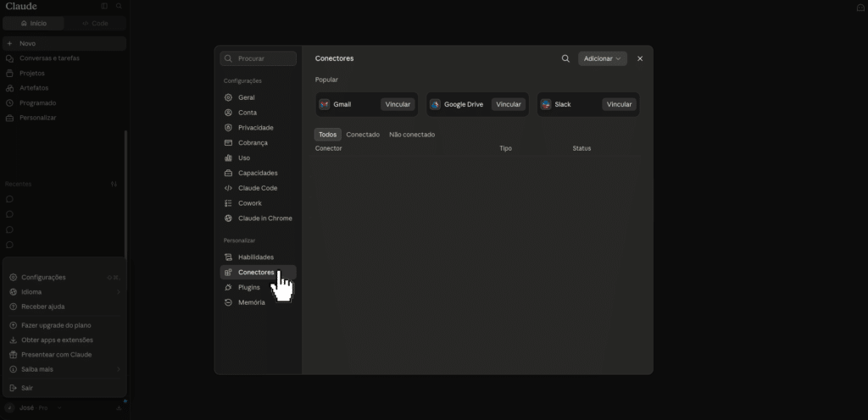This screenshot has width=868, height=420.
Task: Click the Conector column header
Action: [x=328, y=149]
